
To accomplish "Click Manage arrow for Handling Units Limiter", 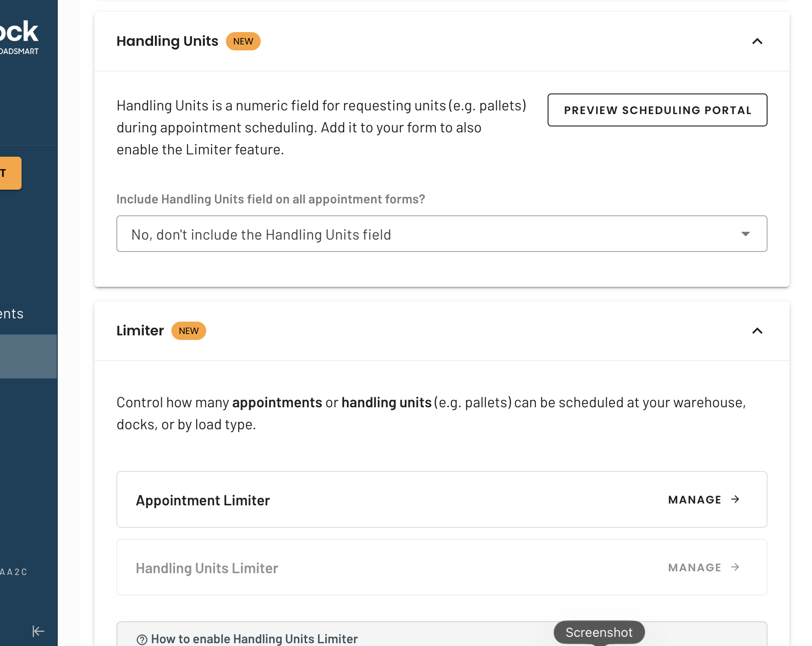I will [735, 567].
